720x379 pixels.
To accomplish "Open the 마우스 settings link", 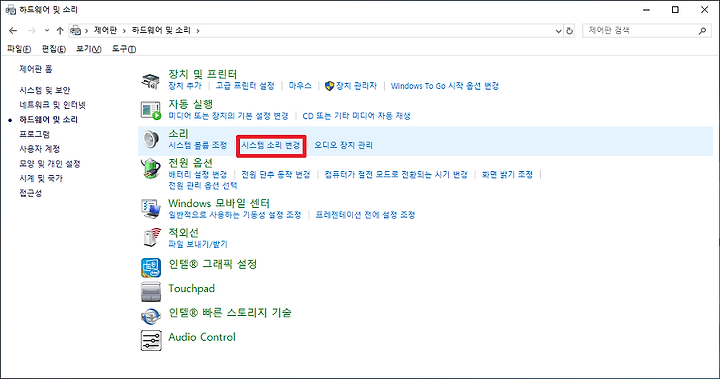I will [300, 86].
